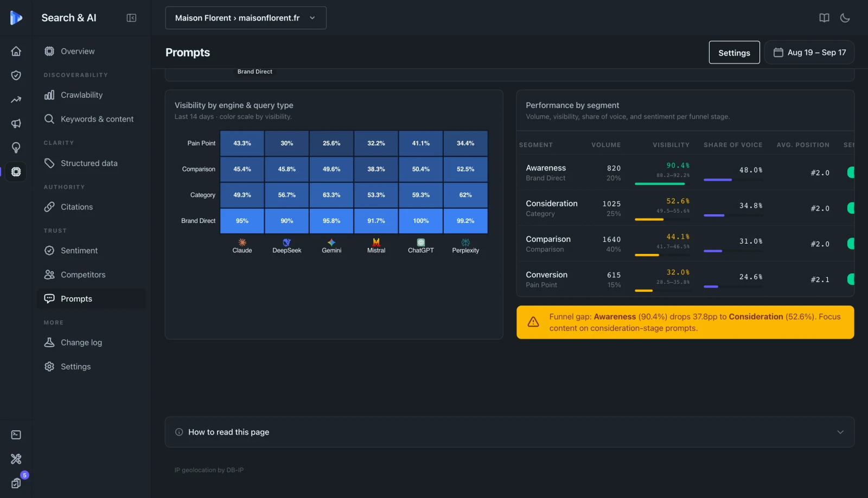Open the megaphone icon in rail
The height and width of the screenshot is (498, 868).
click(16, 124)
